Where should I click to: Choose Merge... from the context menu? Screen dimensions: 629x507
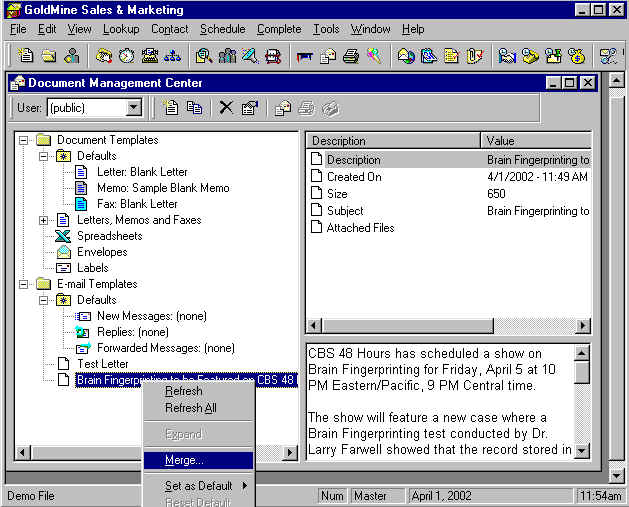coord(199,460)
